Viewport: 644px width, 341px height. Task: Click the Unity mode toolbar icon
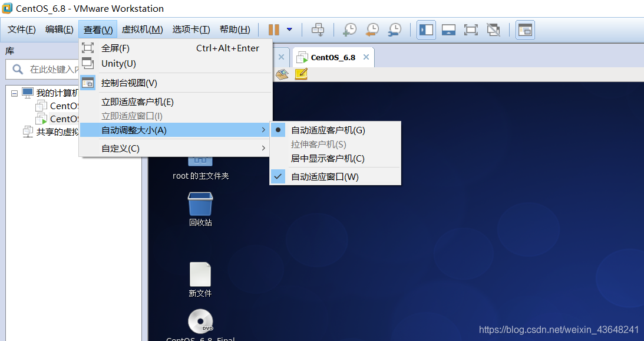[x=493, y=29]
